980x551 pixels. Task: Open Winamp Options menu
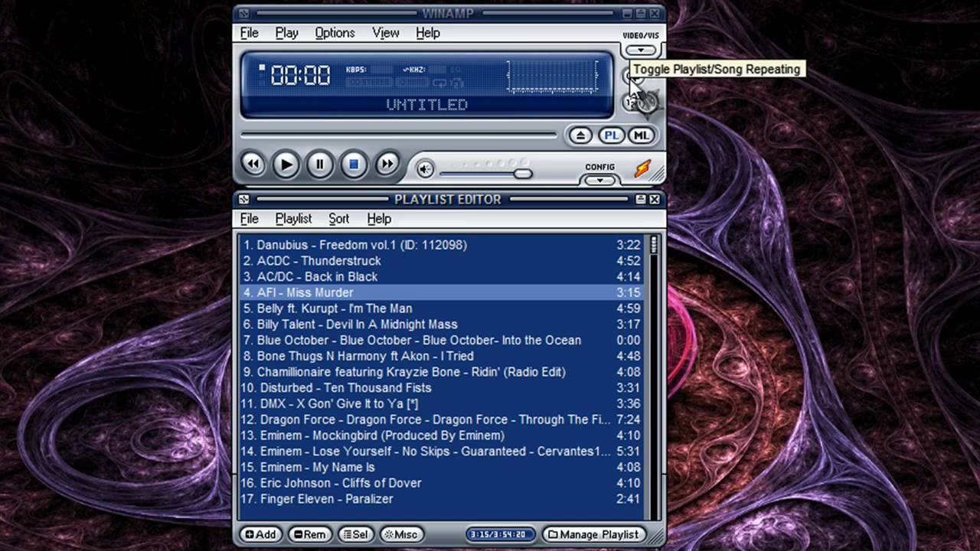335,33
